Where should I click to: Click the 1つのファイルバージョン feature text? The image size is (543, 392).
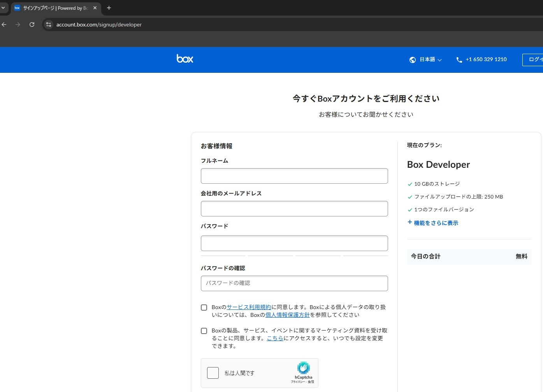444,209
